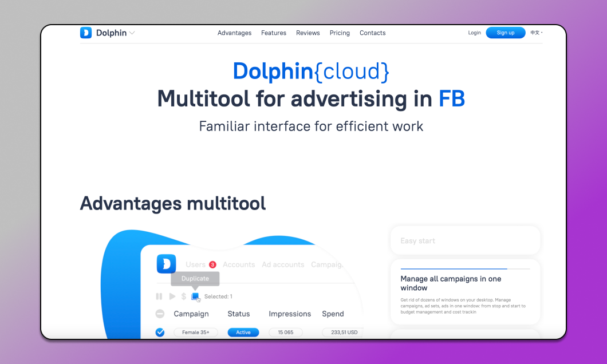
Task: Click the Active status badge
Action: 243,333
